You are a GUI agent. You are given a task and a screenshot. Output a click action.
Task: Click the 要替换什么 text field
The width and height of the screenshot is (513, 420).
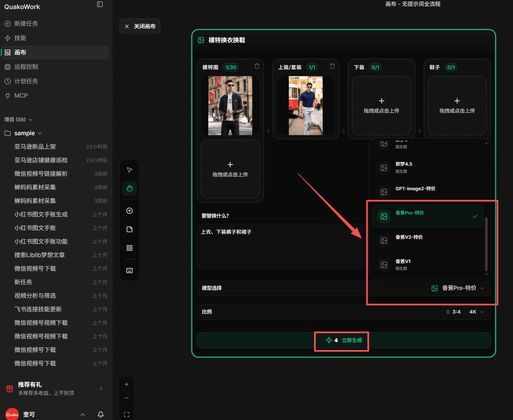click(x=282, y=246)
